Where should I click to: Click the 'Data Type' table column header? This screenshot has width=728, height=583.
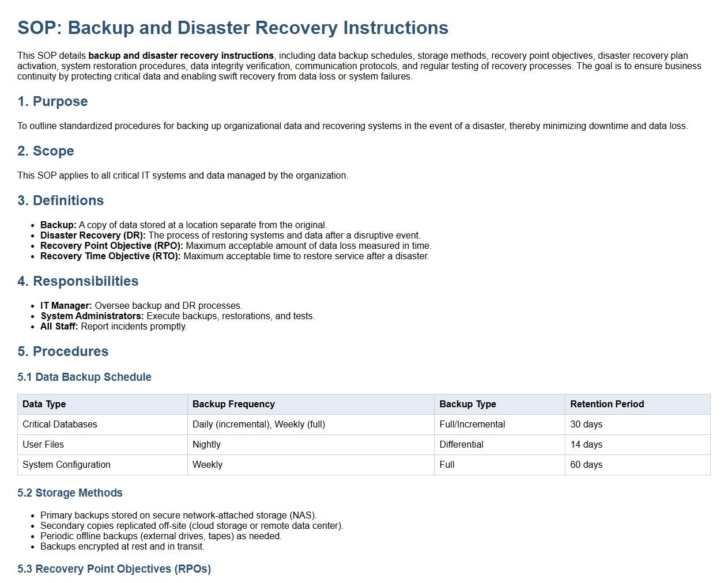(x=44, y=404)
